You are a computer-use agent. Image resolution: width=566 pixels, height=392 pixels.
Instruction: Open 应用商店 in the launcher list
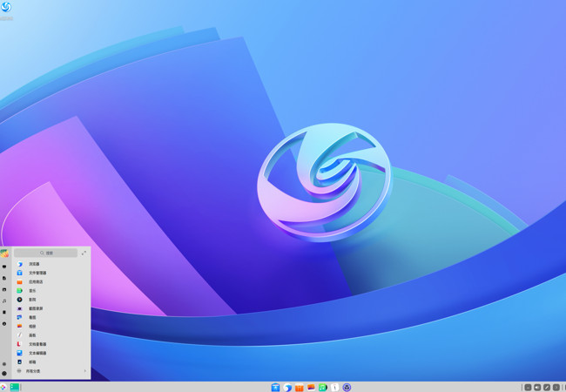point(51,282)
